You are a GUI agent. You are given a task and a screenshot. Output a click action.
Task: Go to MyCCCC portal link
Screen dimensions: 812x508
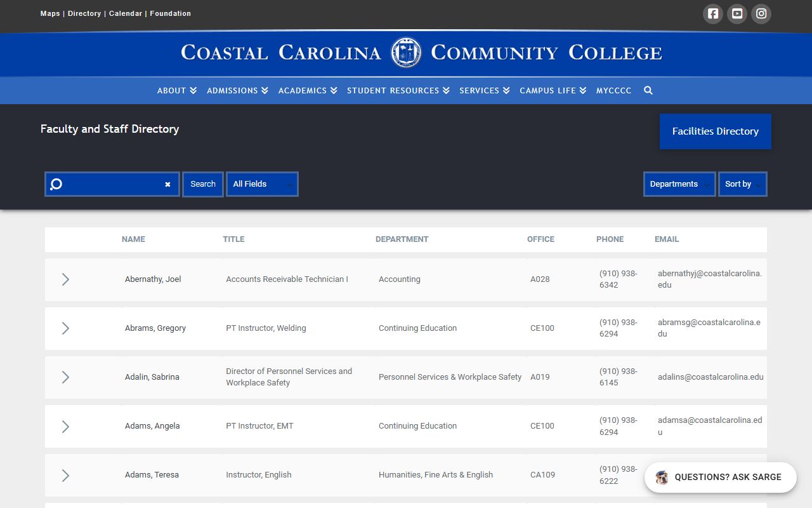click(x=614, y=90)
